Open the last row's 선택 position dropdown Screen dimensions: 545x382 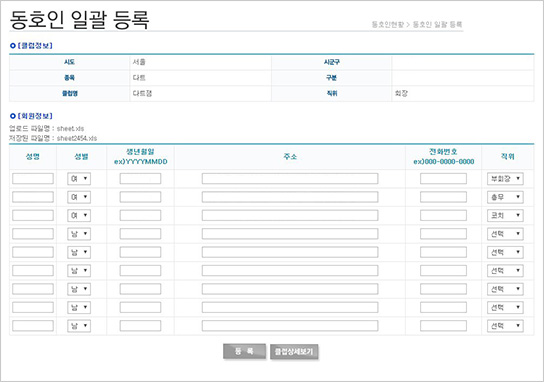pos(505,326)
